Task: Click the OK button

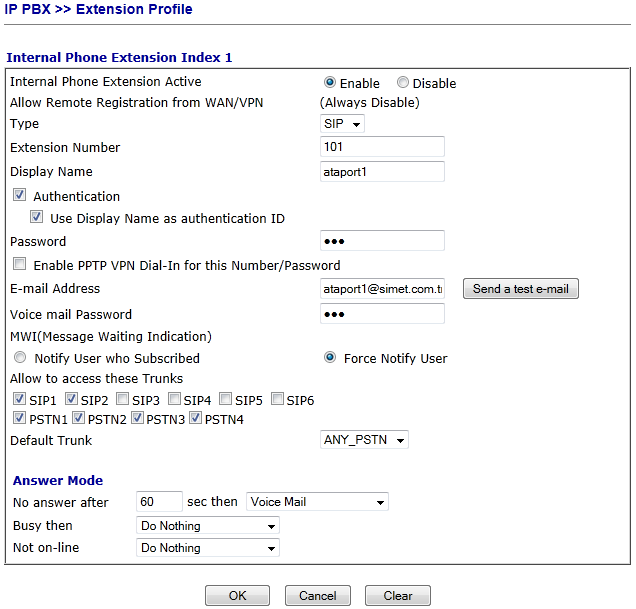Action: 237,596
